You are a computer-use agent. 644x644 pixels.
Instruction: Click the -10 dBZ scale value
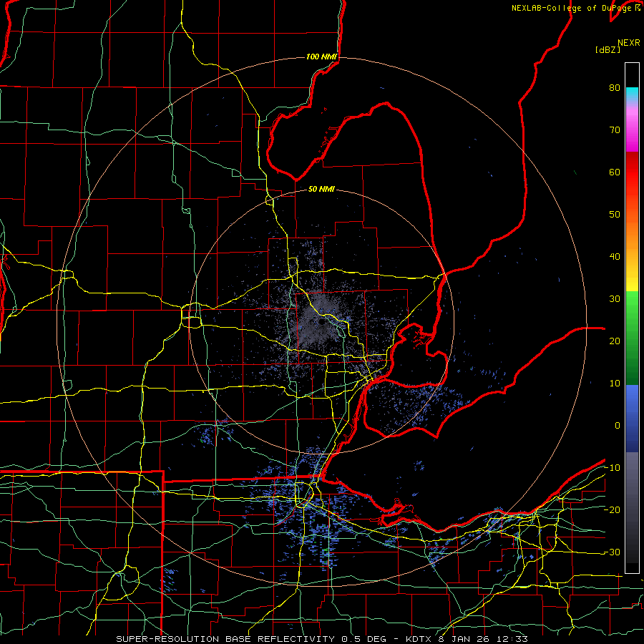point(612,468)
